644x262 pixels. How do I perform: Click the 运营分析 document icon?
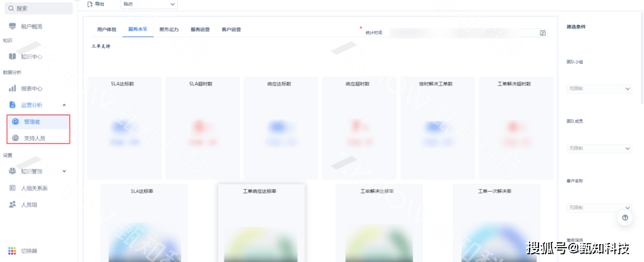13,105
